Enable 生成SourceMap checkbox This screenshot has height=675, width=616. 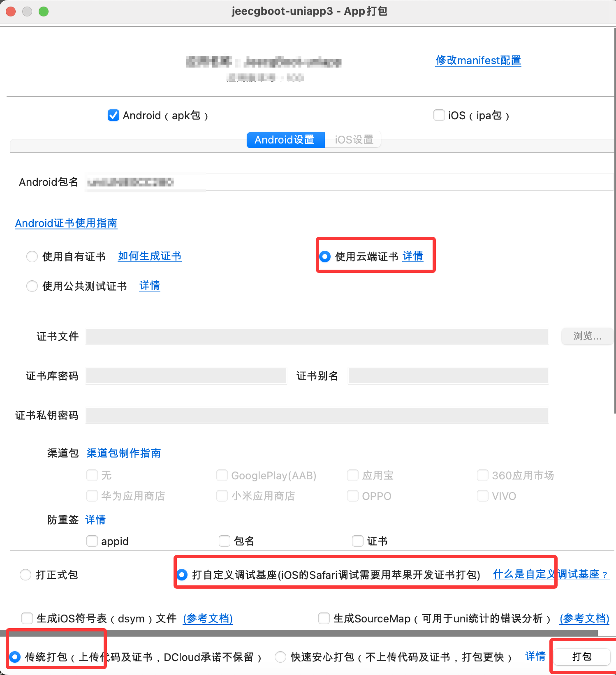pos(324,618)
